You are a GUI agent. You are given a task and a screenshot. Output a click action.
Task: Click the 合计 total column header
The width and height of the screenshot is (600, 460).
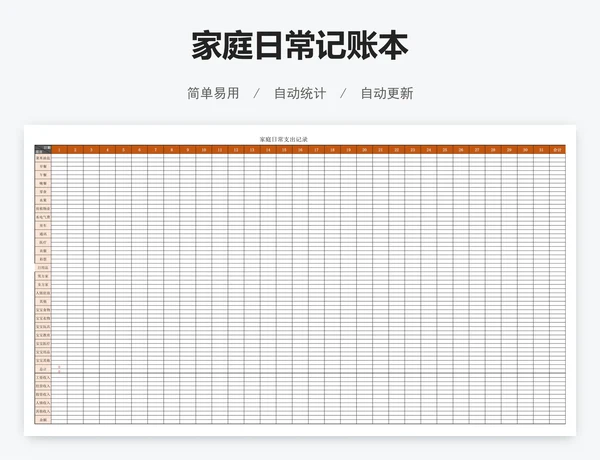click(558, 150)
